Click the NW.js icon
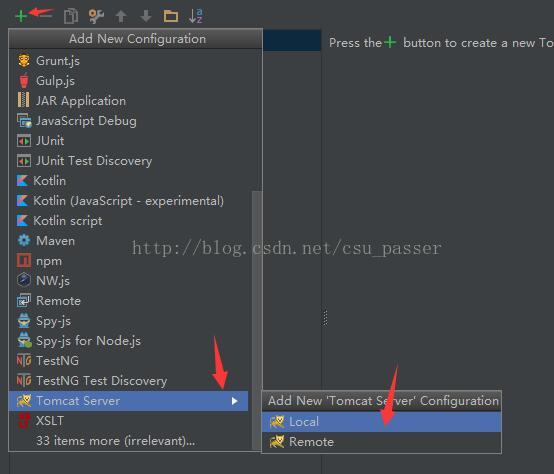The image size is (554, 474). (x=24, y=280)
